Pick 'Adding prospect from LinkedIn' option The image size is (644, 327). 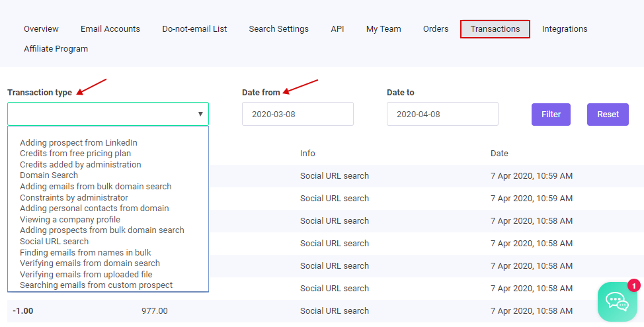pos(79,143)
